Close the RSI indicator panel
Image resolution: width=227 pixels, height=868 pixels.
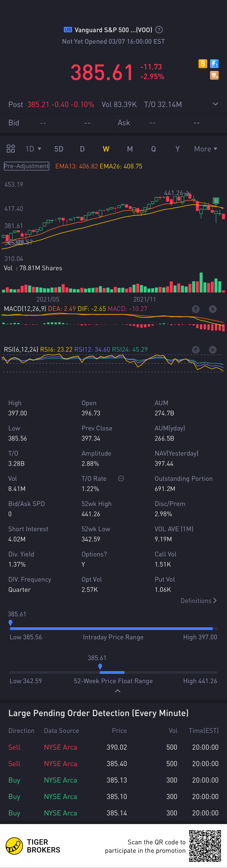212,350
